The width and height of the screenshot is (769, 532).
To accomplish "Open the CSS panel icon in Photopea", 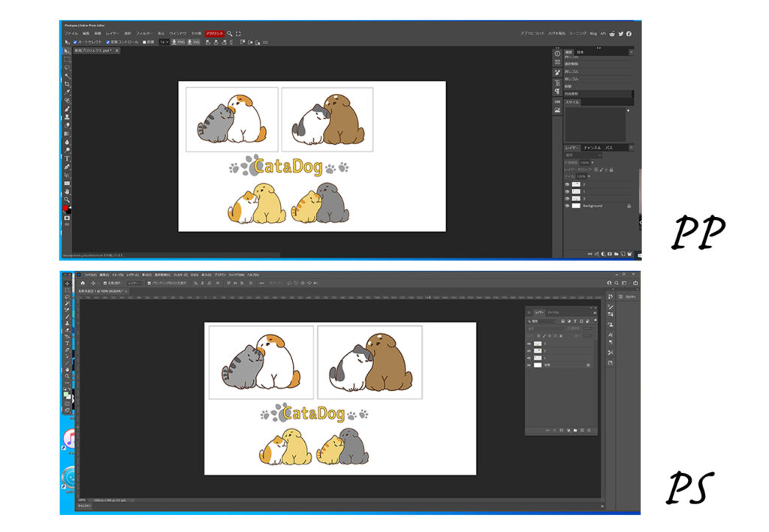I will click(x=557, y=101).
